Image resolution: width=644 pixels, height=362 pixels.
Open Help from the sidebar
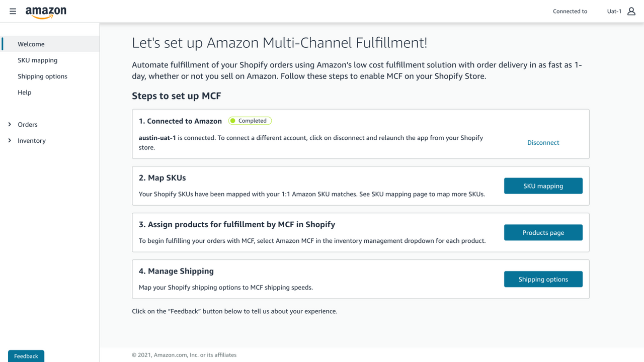(x=24, y=92)
